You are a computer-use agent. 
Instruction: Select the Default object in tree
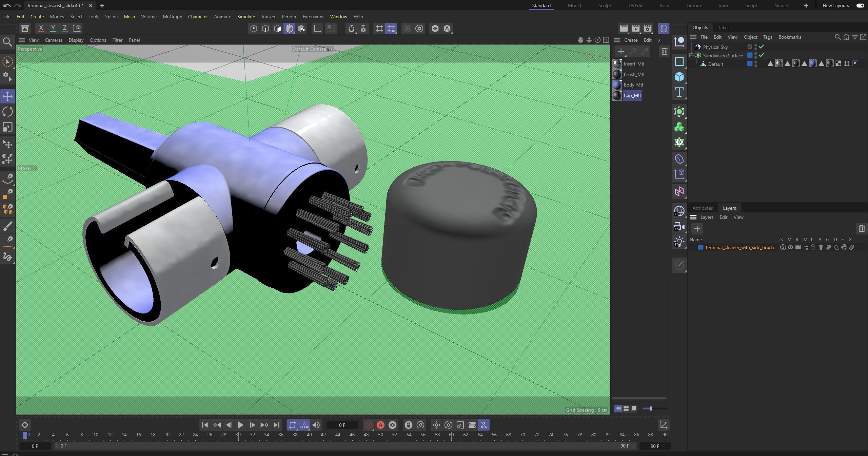pyautogui.click(x=715, y=64)
